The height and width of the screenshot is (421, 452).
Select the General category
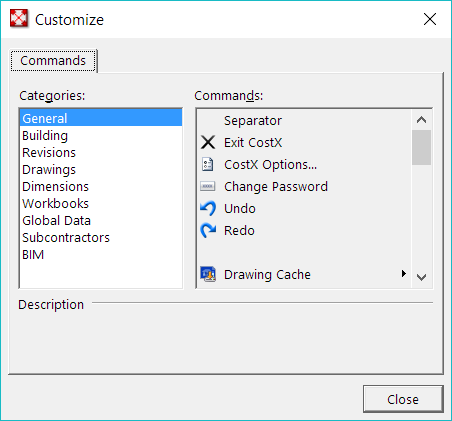coord(101,118)
